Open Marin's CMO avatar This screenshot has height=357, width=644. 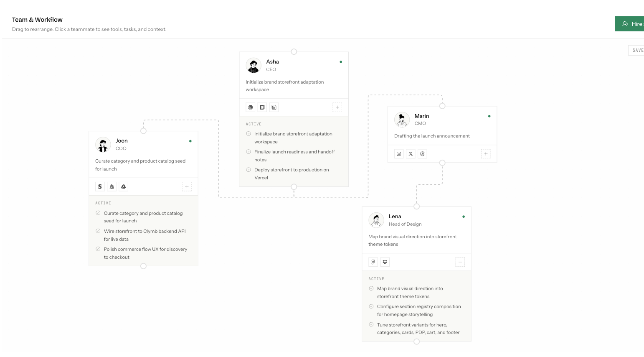(402, 120)
